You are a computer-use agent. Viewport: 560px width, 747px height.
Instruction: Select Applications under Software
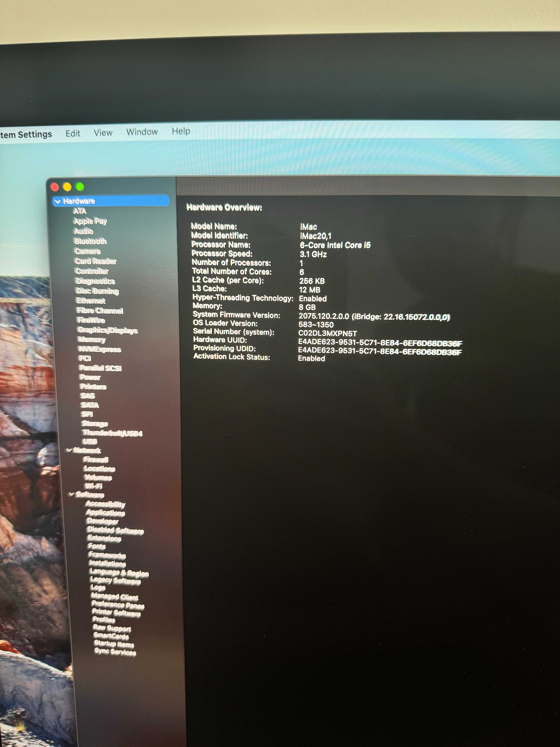[106, 513]
